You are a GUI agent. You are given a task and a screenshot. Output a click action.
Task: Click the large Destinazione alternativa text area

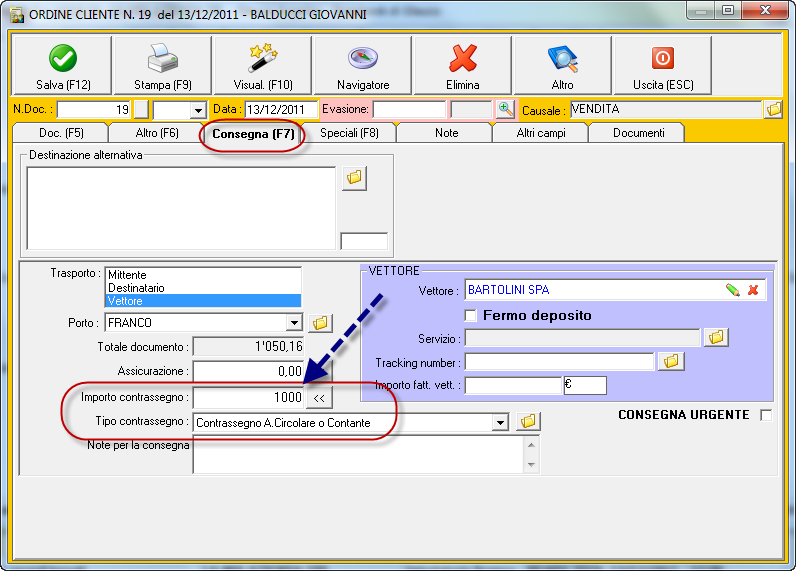click(181, 208)
